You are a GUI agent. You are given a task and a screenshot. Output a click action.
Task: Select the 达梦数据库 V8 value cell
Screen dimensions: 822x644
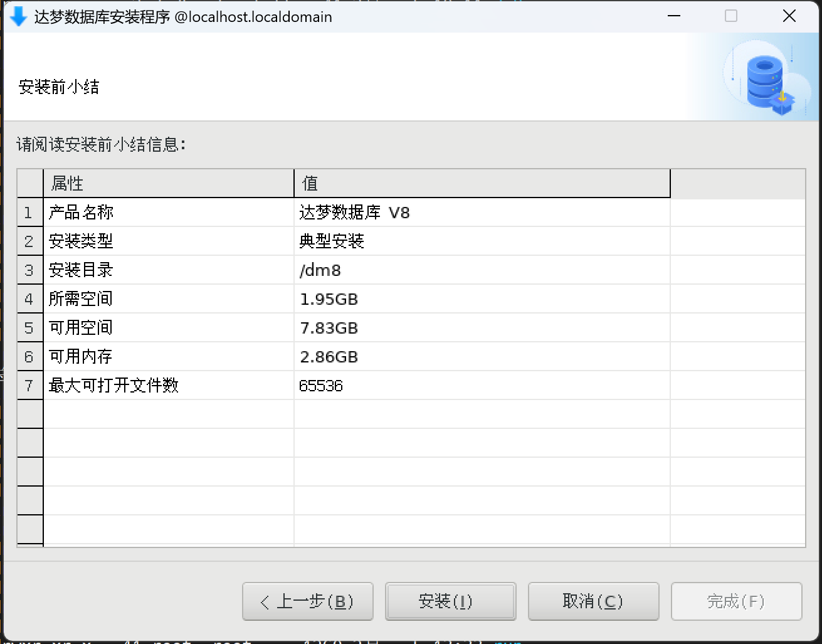pos(482,213)
